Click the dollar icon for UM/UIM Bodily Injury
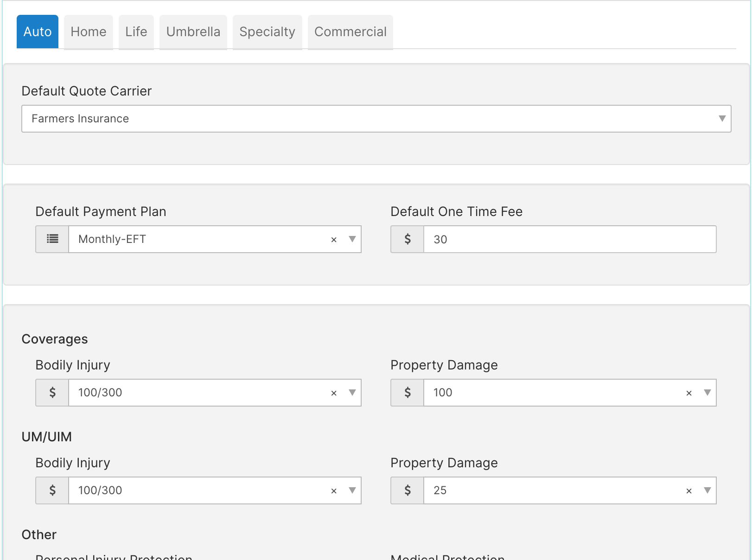This screenshot has height=560, width=752. coord(52,490)
